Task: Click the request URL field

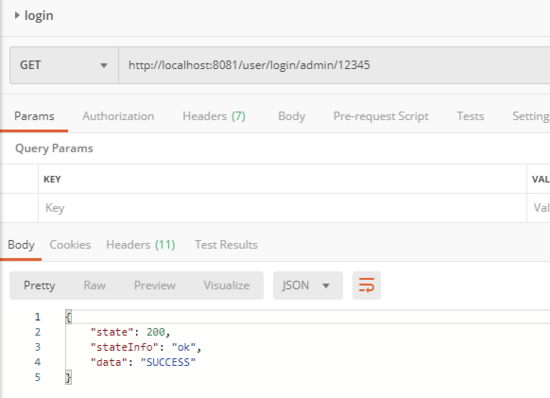Action: (x=334, y=65)
